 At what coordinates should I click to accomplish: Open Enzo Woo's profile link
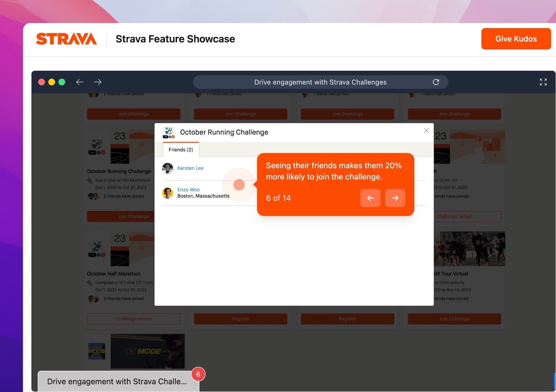point(188,190)
